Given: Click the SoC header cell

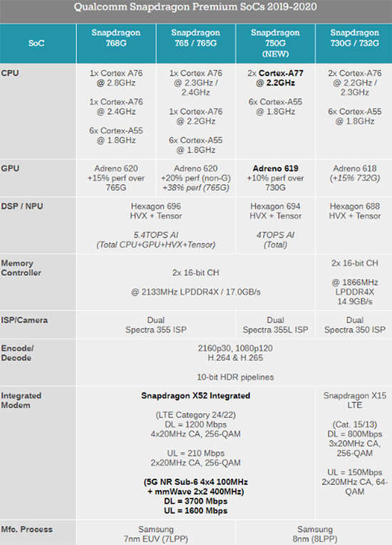Looking at the screenshot, I should tap(36, 43).
